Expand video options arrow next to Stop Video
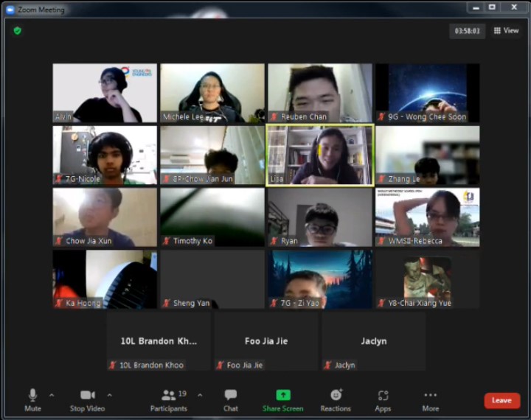Screen dimensions: 531x420 [110, 395]
